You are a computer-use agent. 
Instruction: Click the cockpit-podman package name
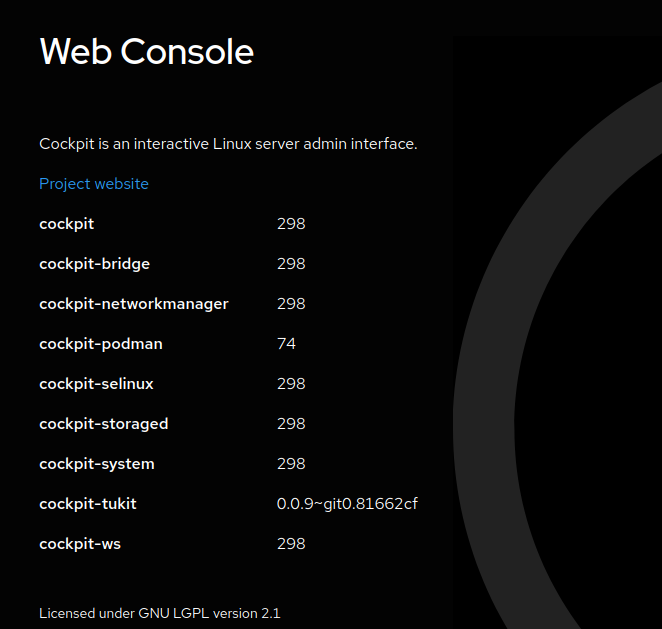pyautogui.click(x=101, y=344)
